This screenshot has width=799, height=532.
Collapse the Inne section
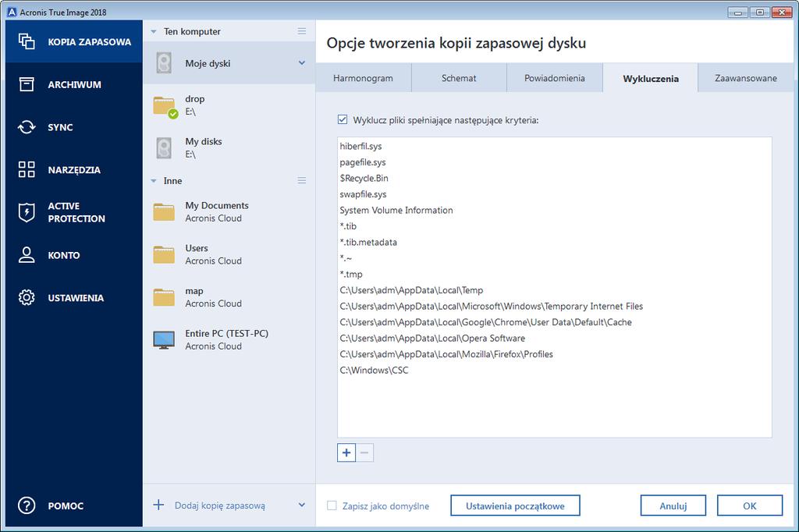coord(154,181)
